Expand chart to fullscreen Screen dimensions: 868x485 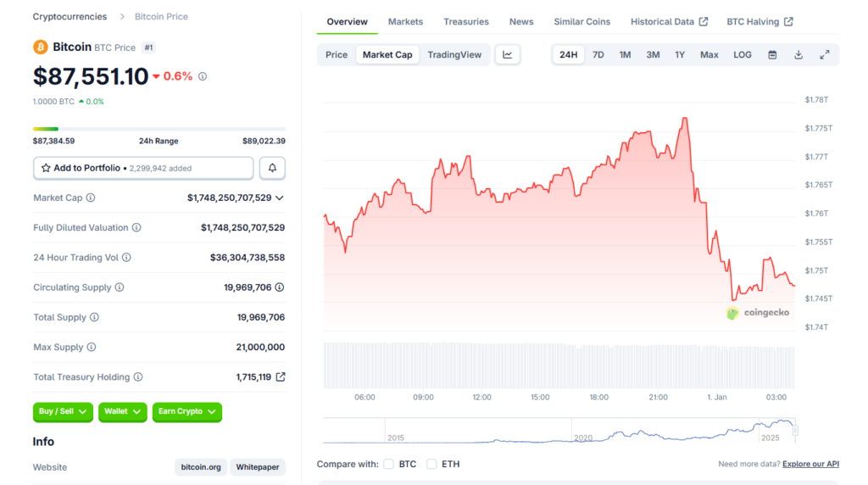(824, 55)
